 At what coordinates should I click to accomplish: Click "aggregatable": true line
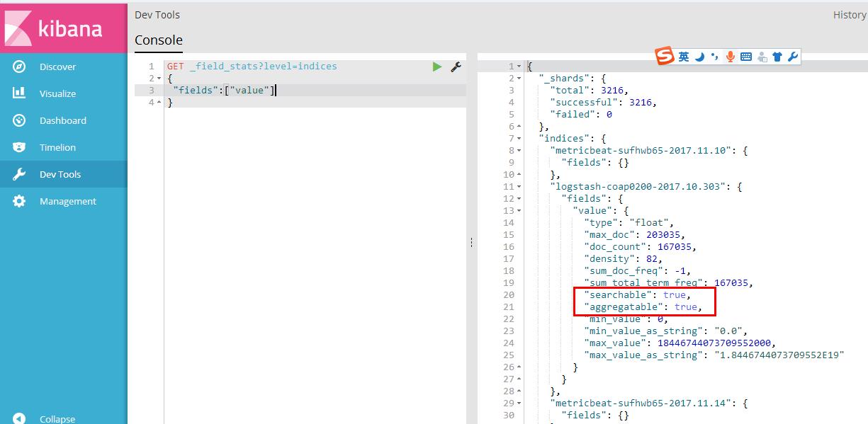click(x=643, y=306)
